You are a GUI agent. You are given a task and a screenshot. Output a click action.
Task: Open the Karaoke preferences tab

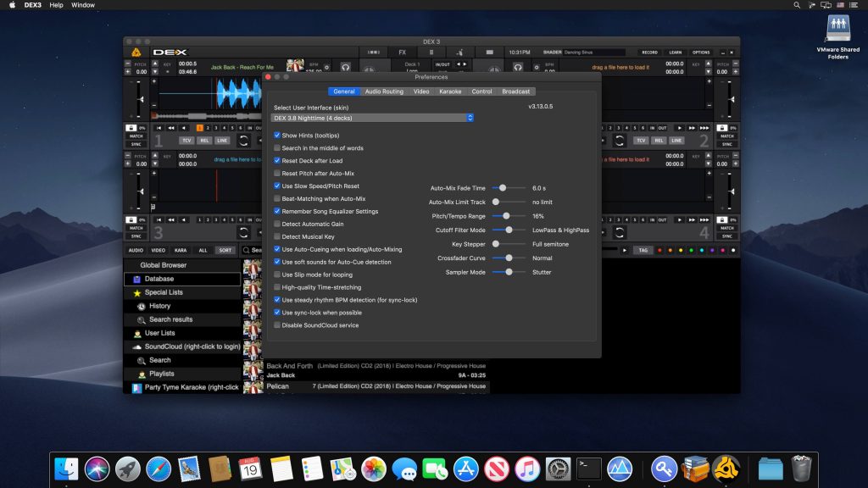click(450, 91)
